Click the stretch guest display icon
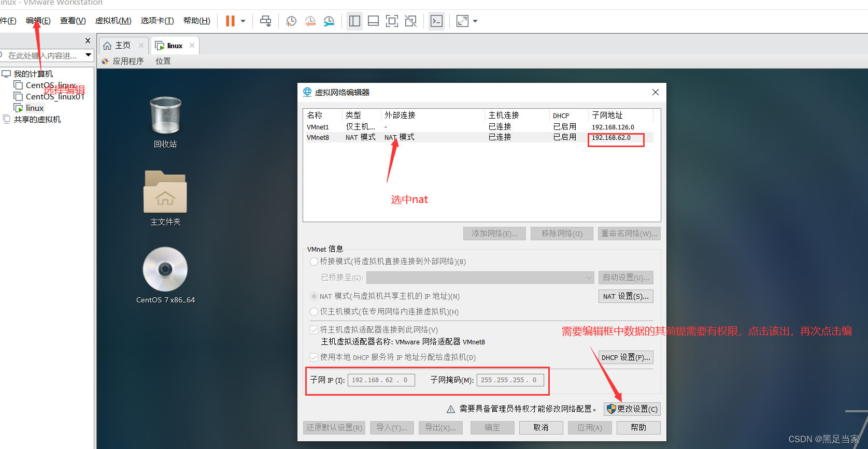 462,21
